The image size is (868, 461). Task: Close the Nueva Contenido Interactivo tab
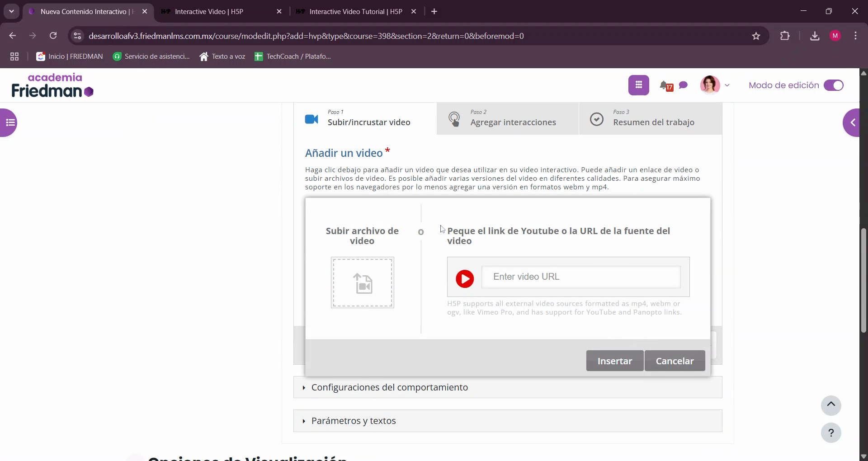pyautogui.click(x=145, y=11)
